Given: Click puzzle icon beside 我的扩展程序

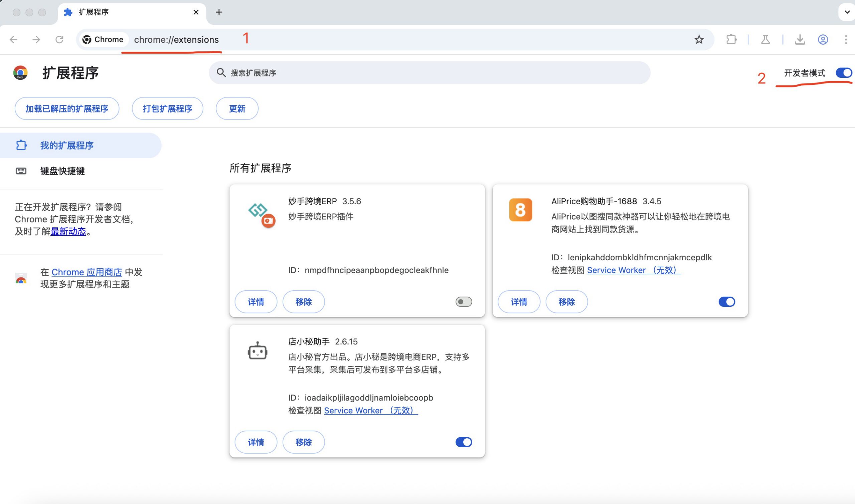Looking at the screenshot, I should (x=21, y=145).
